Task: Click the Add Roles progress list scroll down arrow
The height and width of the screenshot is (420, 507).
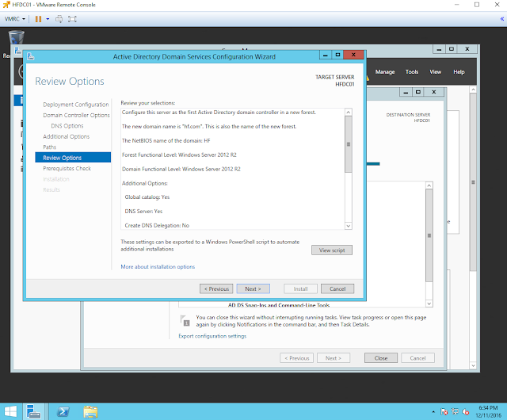Action: click(x=429, y=304)
